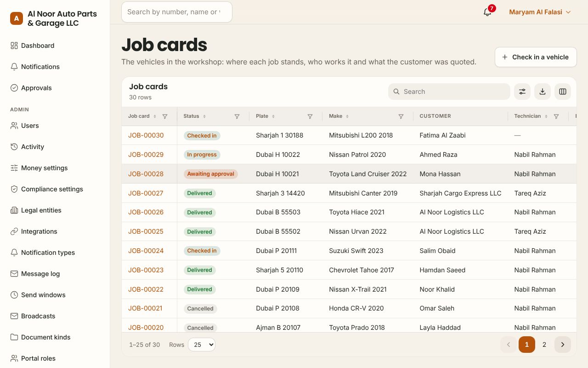The height and width of the screenshot is (368, 588).
Task: Download the job cards table
Action: [543, 92]
